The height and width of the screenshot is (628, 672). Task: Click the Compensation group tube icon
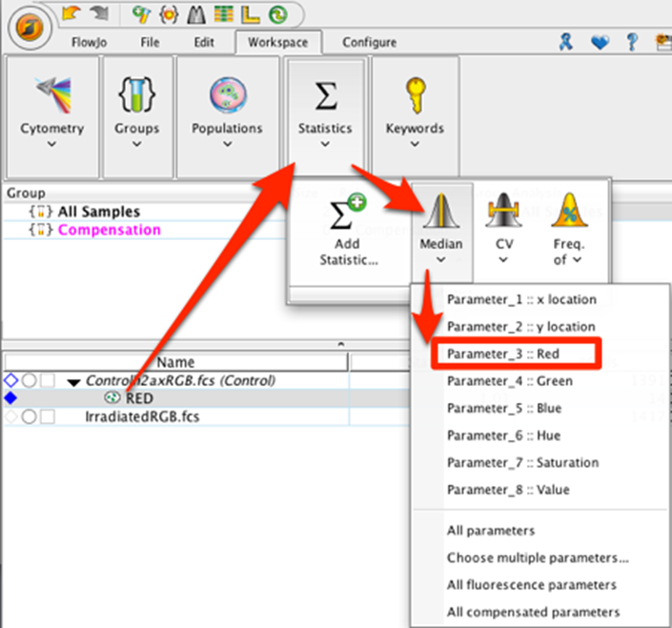click(41, 230)
